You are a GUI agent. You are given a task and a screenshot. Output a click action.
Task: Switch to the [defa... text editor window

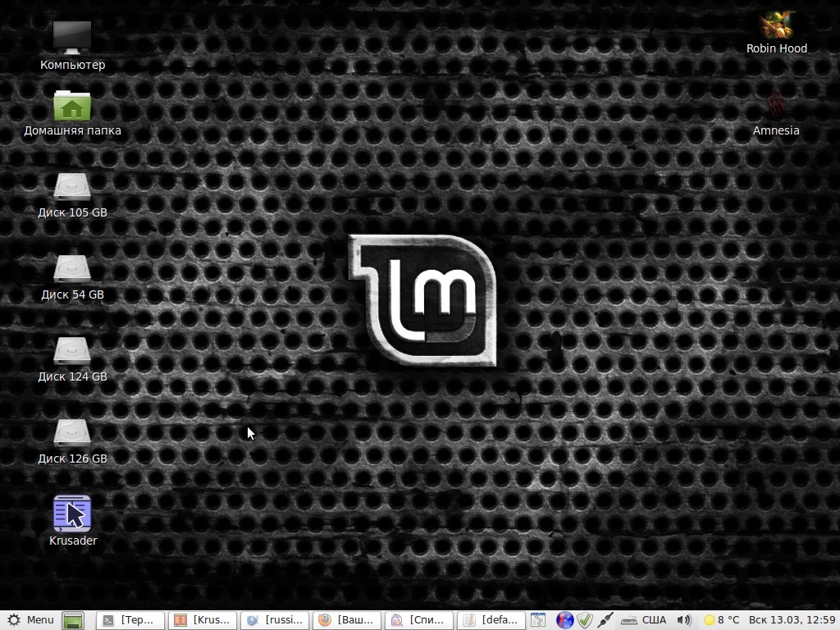(x=492, y=620)
